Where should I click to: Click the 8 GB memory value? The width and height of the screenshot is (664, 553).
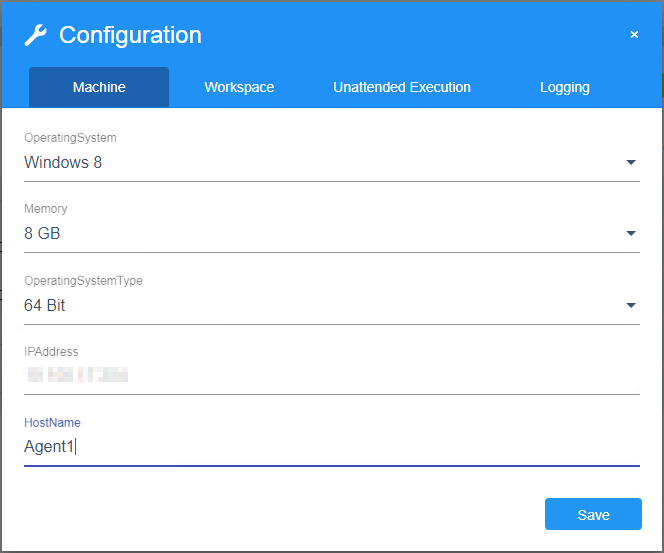click(x=43, y=234)
